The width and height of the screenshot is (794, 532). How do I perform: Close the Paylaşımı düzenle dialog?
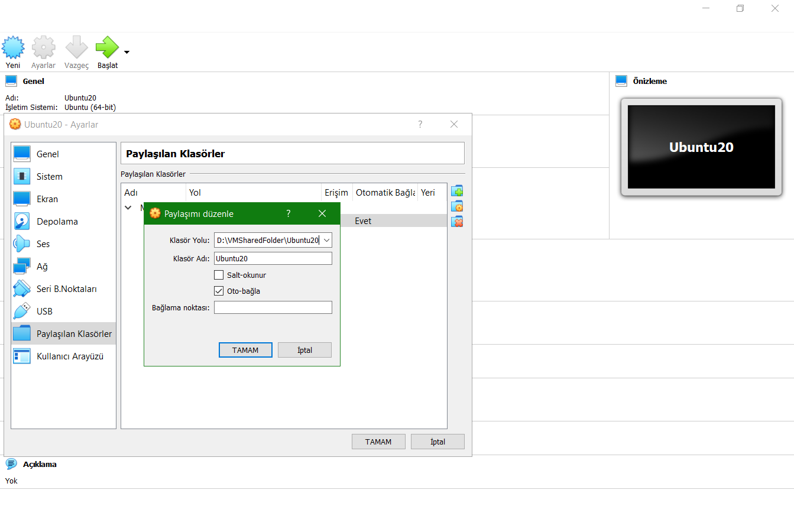point(322,213)
